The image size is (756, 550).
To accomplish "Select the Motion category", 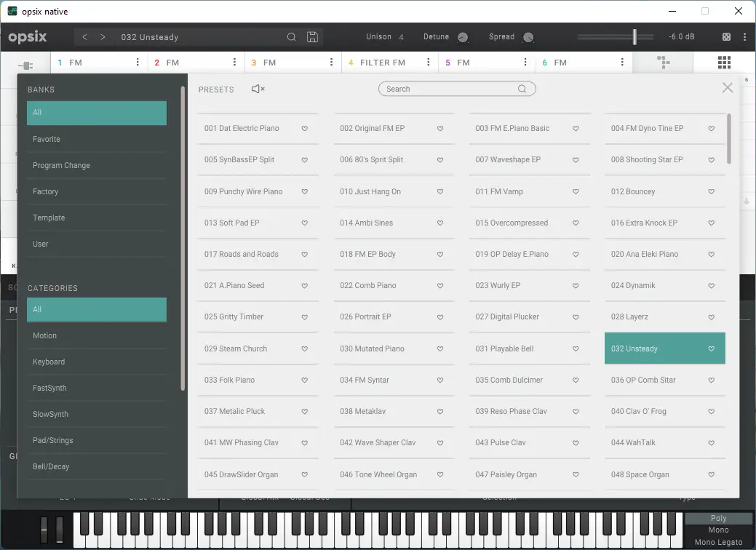I will [x=97, y=335].
